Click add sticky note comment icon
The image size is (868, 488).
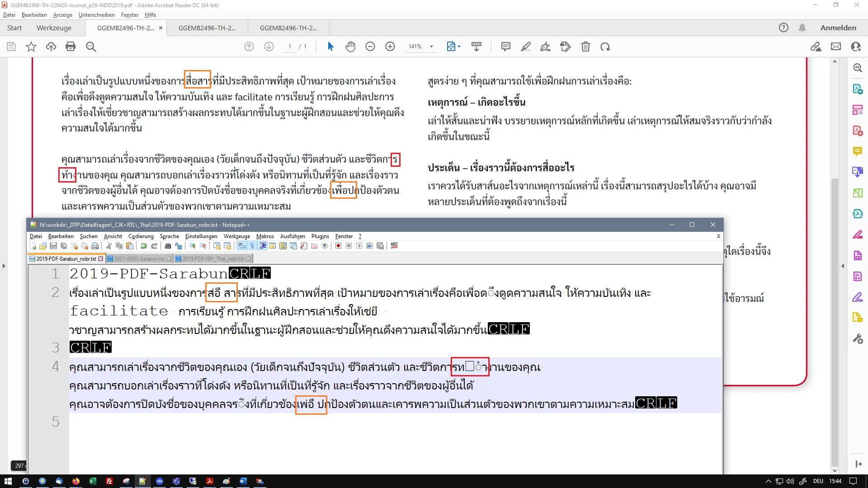click(505, 47)
